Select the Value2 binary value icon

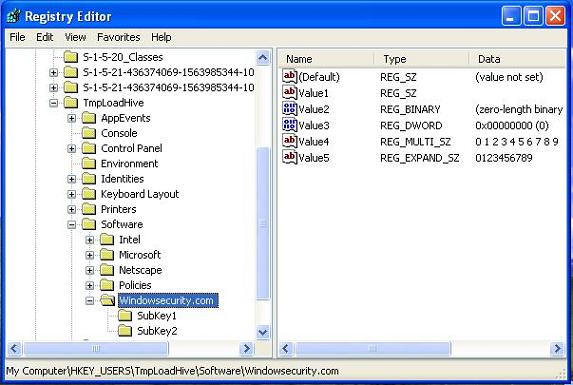pos(289,108)
